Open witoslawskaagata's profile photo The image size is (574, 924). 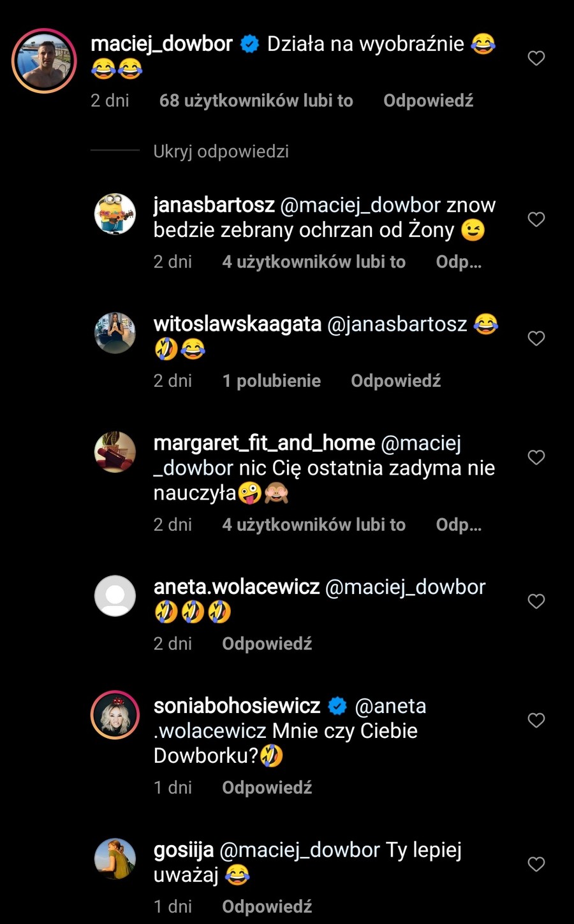115,333
